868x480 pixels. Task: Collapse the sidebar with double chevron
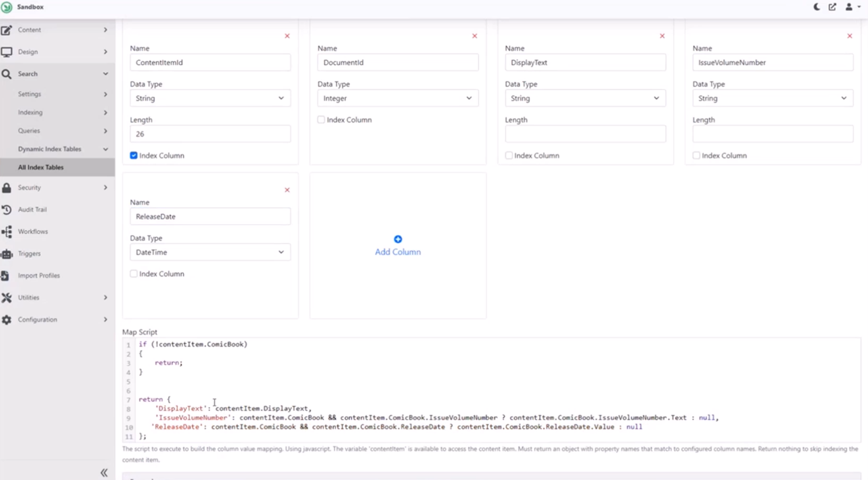click(104, 473)
